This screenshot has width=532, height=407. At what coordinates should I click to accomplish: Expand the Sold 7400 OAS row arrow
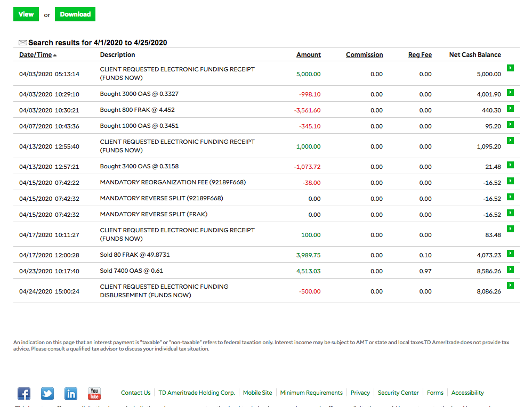tap(510, 270)
